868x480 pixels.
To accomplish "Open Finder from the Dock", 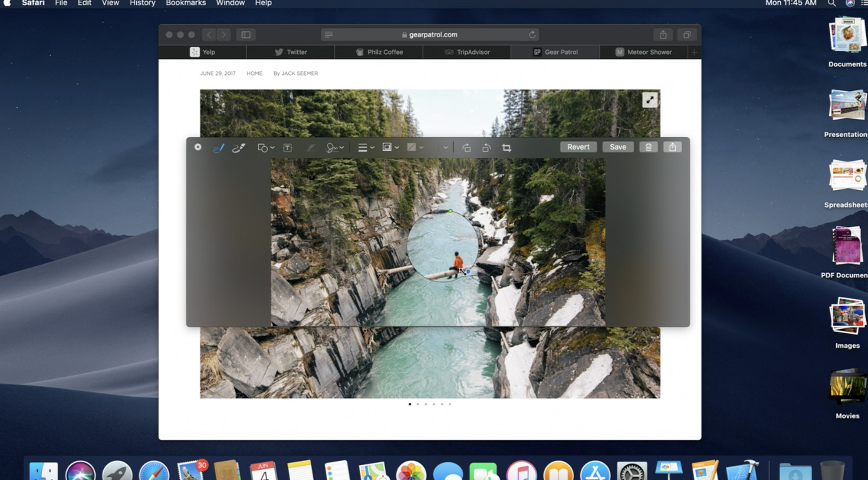I will 44,471.
